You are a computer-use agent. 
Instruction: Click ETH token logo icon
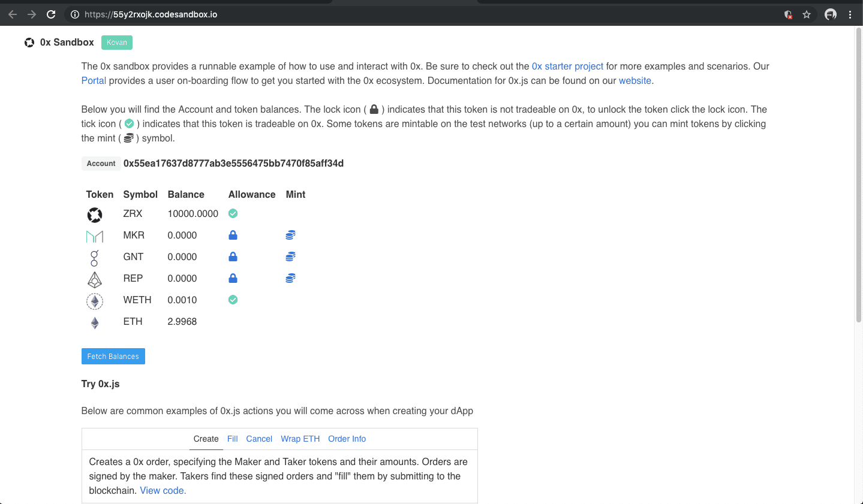tap(95, 322)
